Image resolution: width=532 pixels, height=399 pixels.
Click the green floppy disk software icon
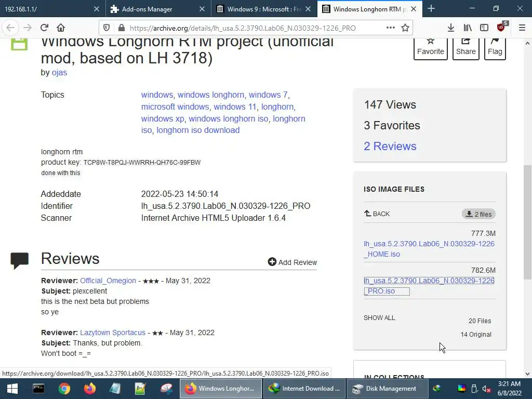coord(19,45)
